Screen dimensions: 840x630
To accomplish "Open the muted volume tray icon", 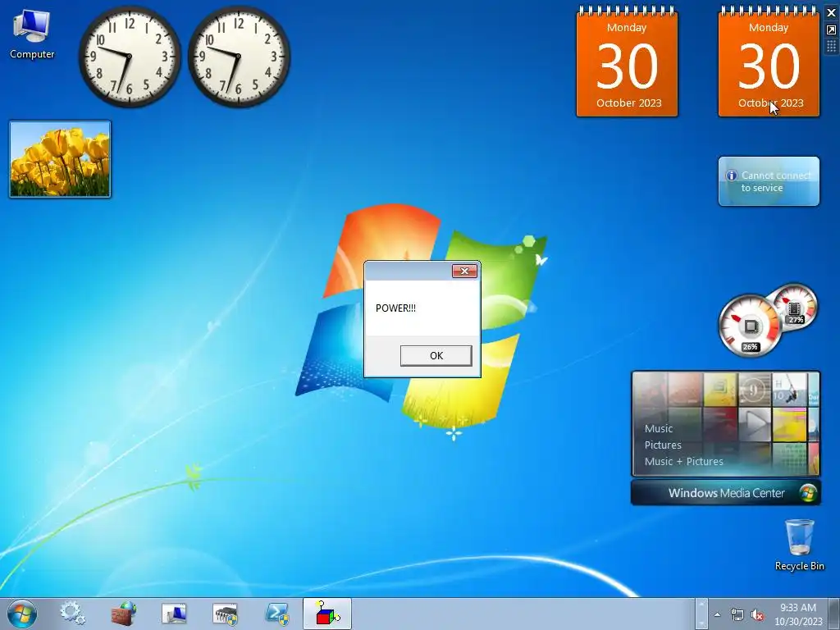I will pos(757,614).
